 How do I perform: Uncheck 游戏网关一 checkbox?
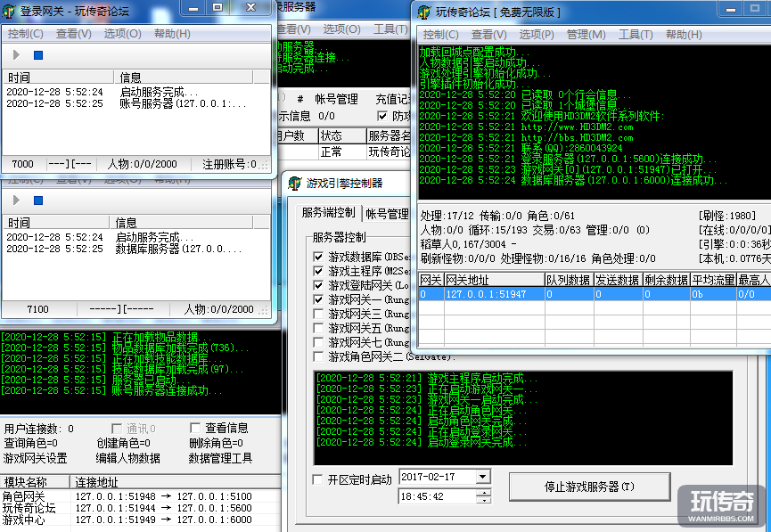(x=318, y=299)
